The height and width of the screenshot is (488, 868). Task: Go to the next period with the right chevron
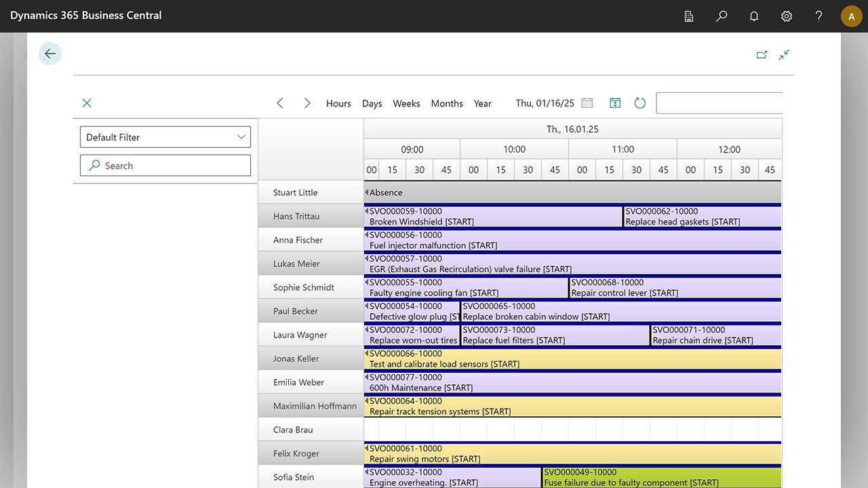[x=307, y=102]
